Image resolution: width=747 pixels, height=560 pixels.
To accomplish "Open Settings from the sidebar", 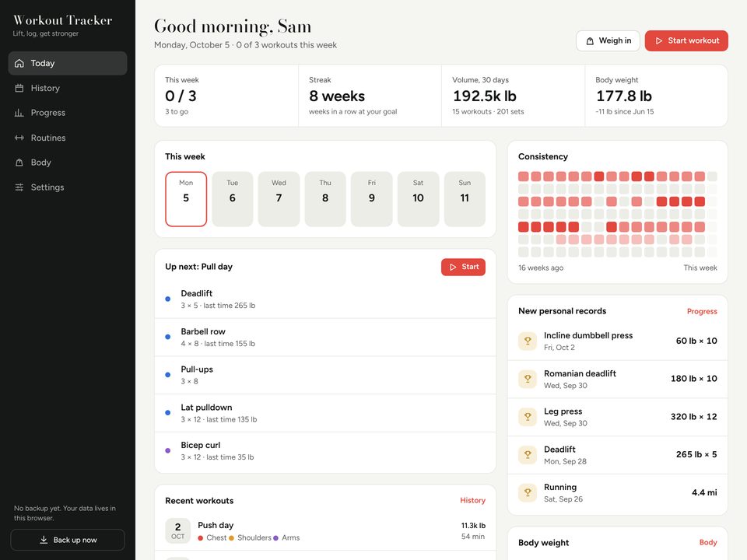I will pos(68,187).
